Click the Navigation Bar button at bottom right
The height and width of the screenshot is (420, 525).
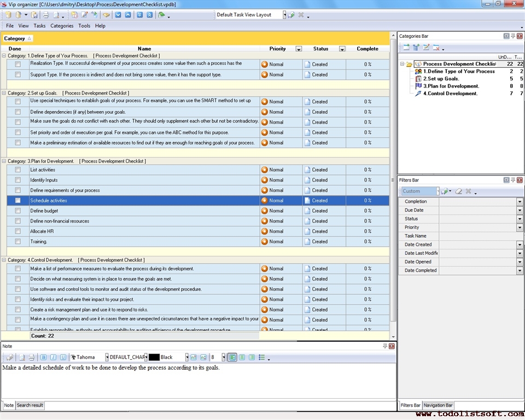437,405
